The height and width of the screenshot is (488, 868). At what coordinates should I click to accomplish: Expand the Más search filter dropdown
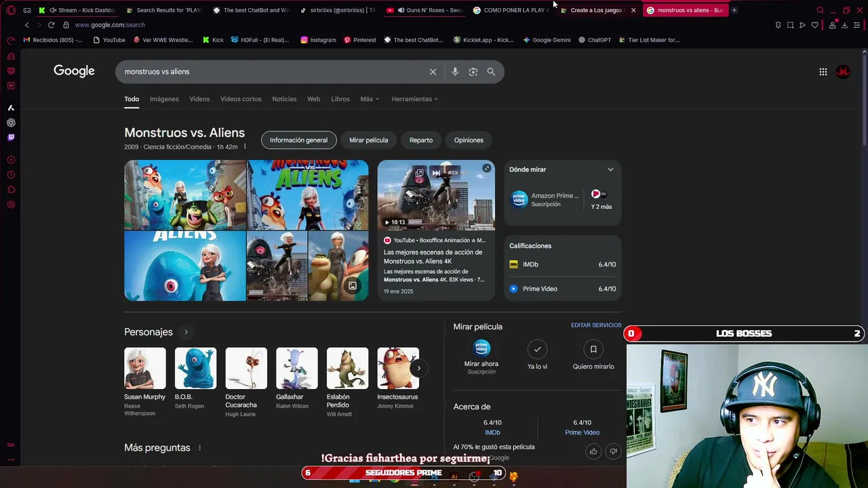370,99
